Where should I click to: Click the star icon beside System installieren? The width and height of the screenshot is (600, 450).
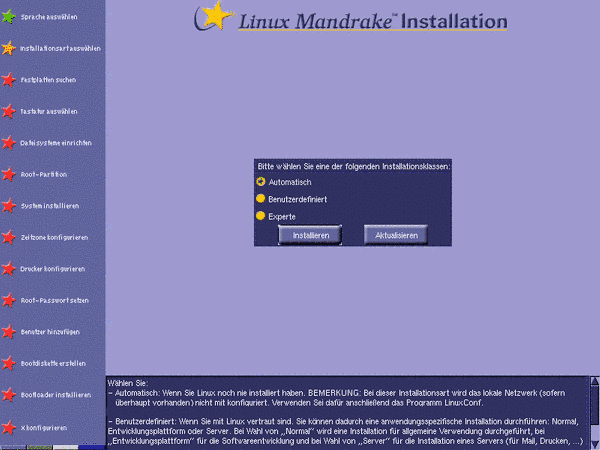coord(8,205)
